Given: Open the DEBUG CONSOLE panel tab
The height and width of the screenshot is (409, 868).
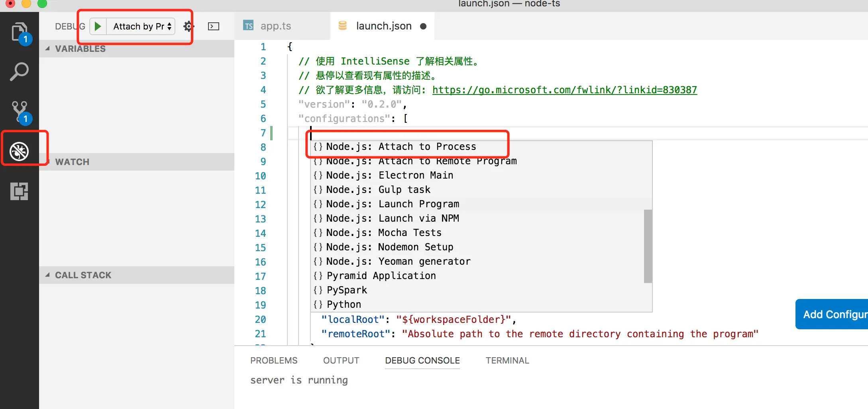Looking at the screenshot, I should [422, 360].
